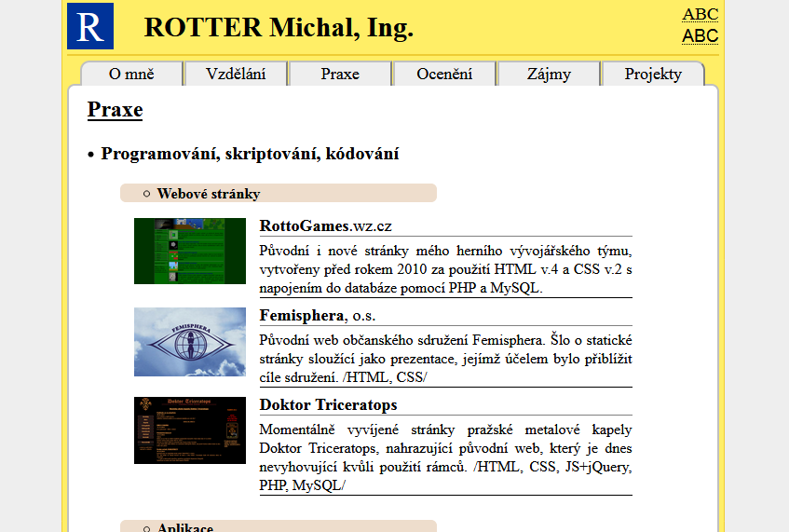
Task: Select the serif ABC font option
Action: point(700,14)
